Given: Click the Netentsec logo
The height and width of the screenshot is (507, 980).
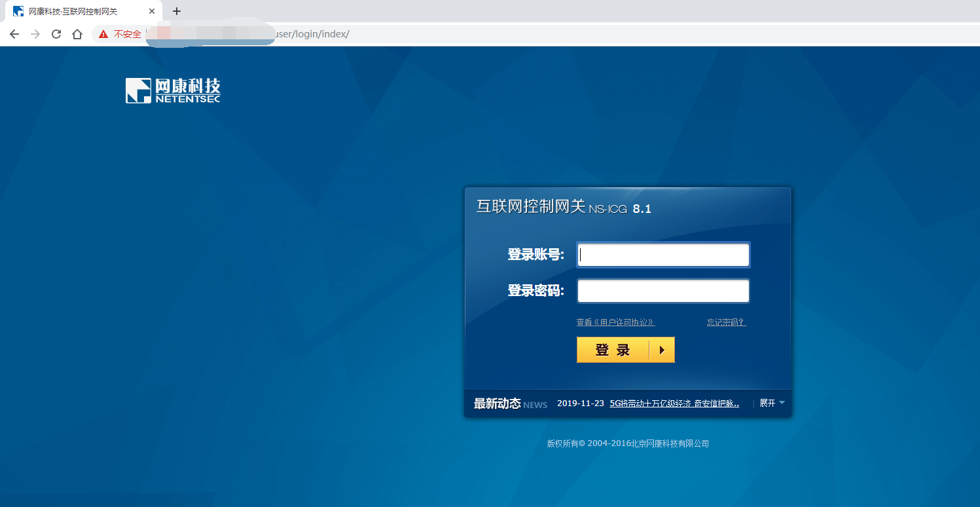Looking at the screenshot, I should pos(173,91).
